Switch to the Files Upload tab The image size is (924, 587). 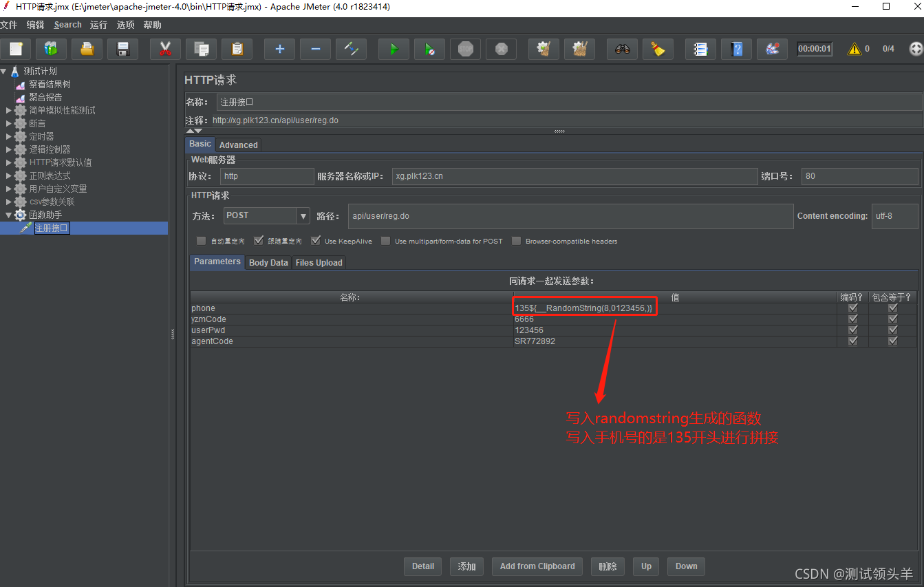tap(319, 263)
